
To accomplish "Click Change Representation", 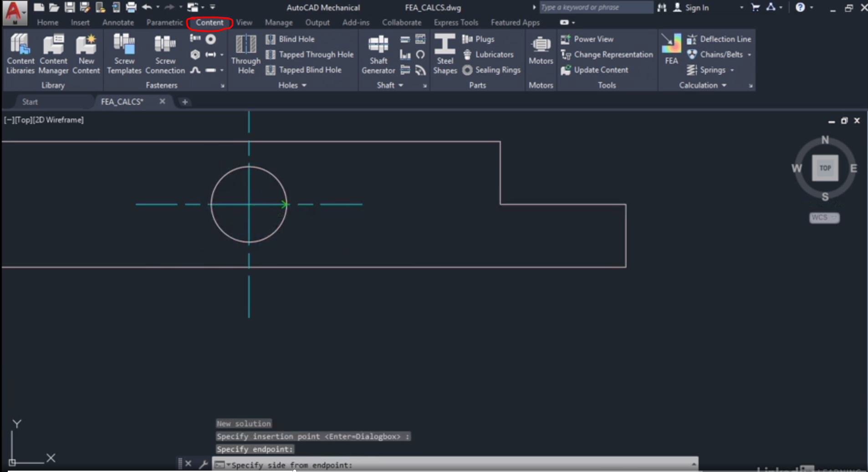I will (607, 55).
